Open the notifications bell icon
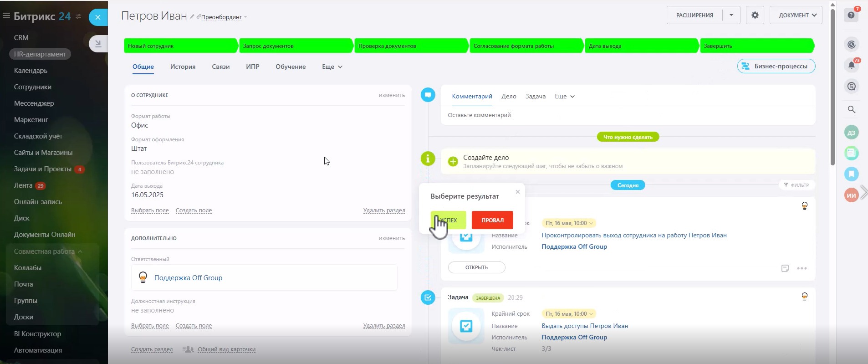 tap(851, 65)
